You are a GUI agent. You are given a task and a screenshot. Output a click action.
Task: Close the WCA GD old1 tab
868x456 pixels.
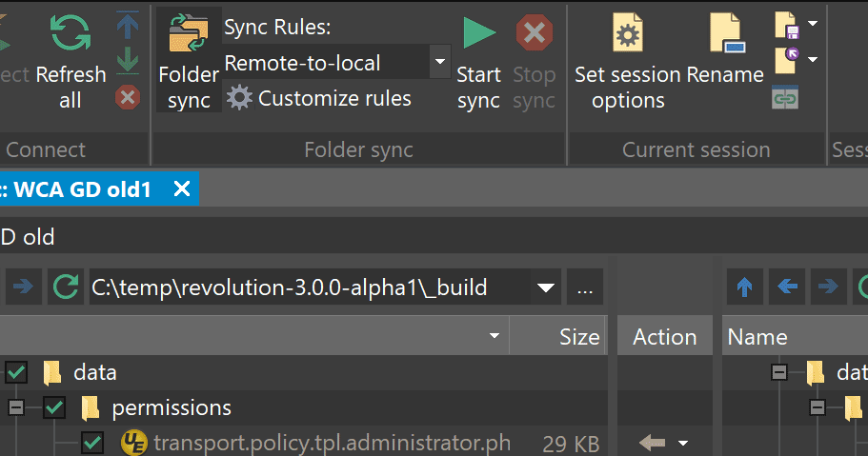pos(181,189)
